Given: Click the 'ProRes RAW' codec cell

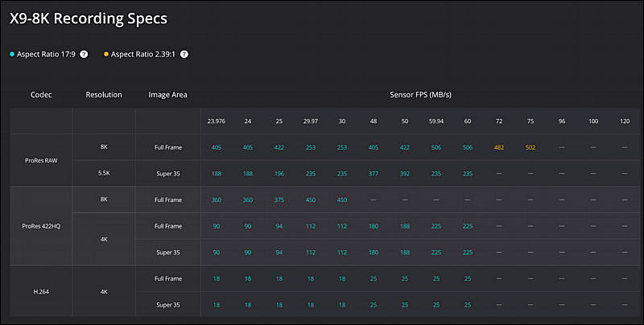Looking at the screenshot, I should point(41,160).
